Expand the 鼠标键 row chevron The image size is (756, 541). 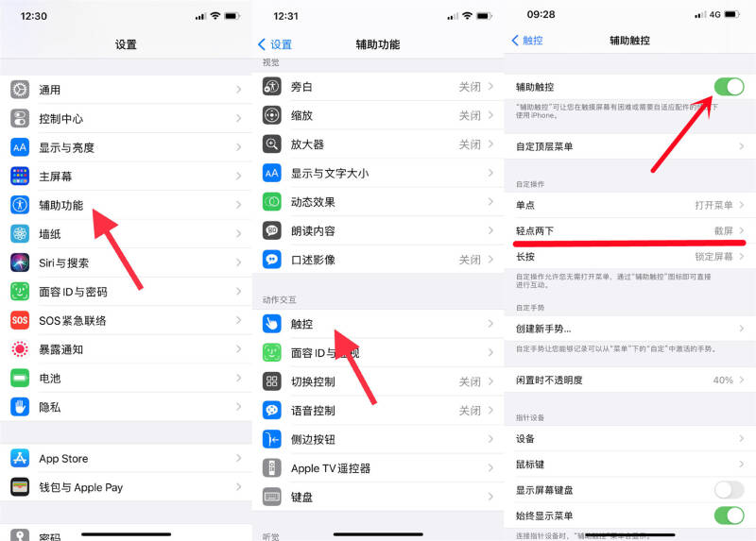pyautogui.click(x=742, y=465)
